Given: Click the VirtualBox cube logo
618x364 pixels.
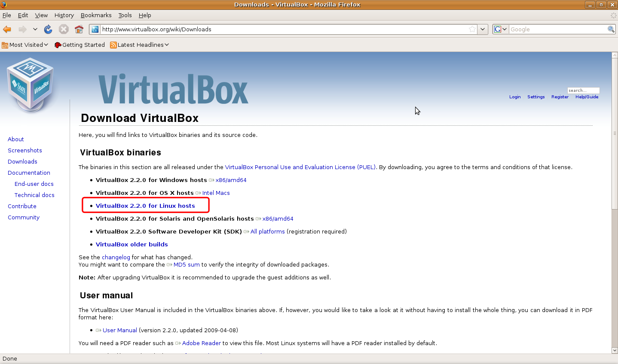Looking at the screenshot, I should pos(30,85).
